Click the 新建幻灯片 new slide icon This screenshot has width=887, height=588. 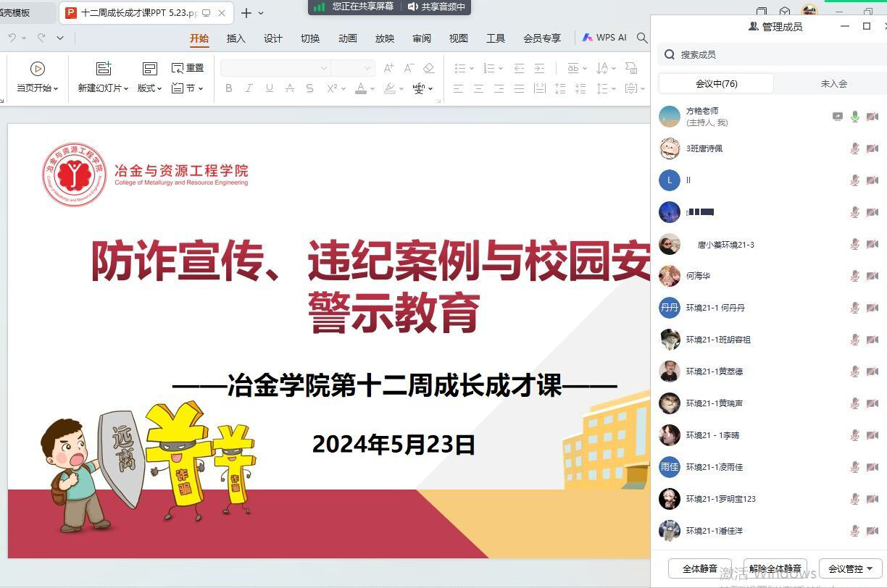[x=104, y=69]
